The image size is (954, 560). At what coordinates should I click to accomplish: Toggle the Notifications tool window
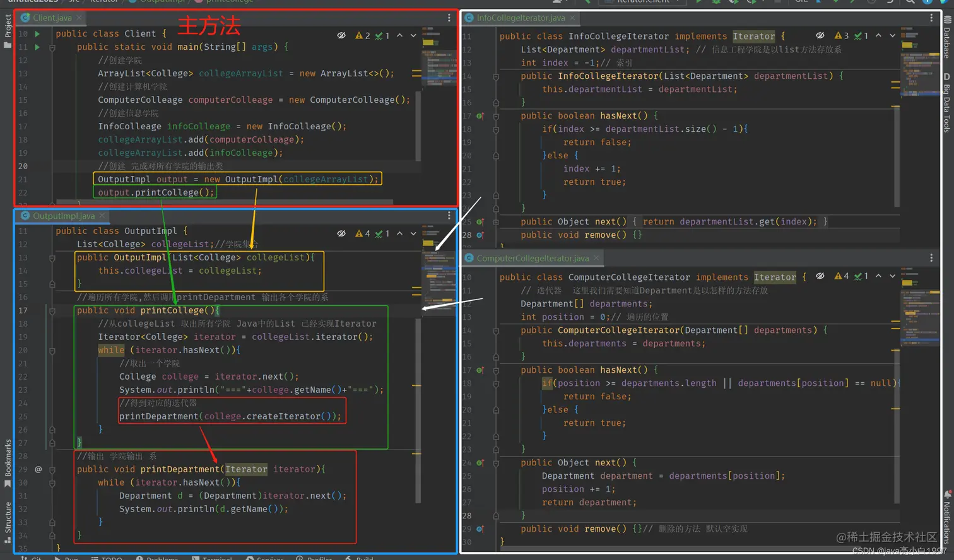[x=948, y=517]
